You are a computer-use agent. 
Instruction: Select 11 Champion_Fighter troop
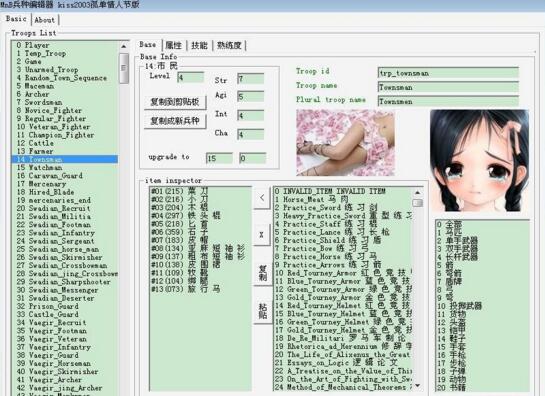pyautogui.click(x=65, y=135)
